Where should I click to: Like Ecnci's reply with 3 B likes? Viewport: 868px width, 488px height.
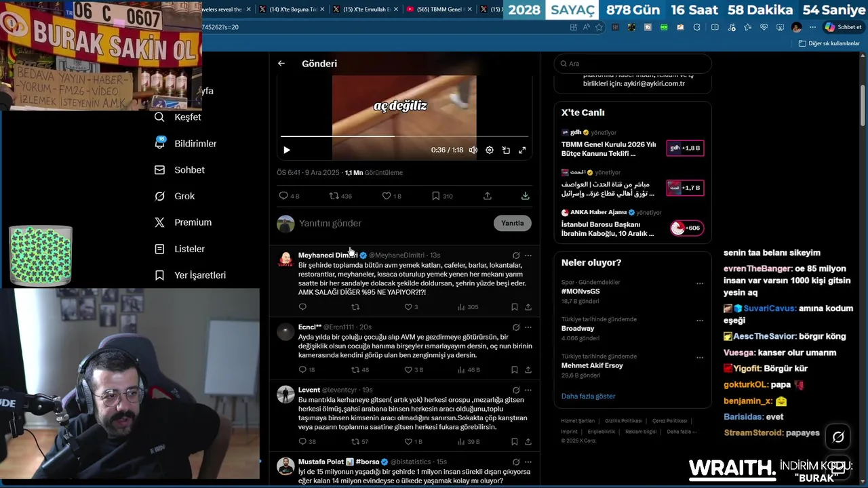click(414, 370)
